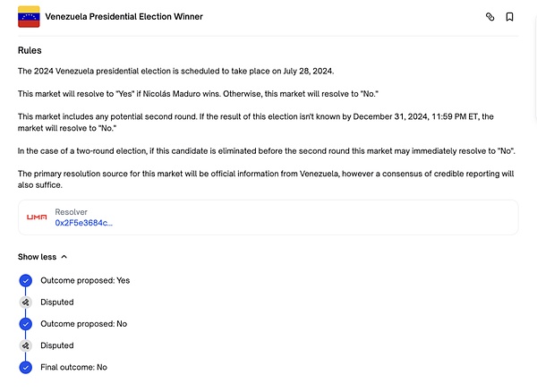This screenshot has width=537, height=392.
Task: Click the first Disputed step icon
Action: (26, 303)
